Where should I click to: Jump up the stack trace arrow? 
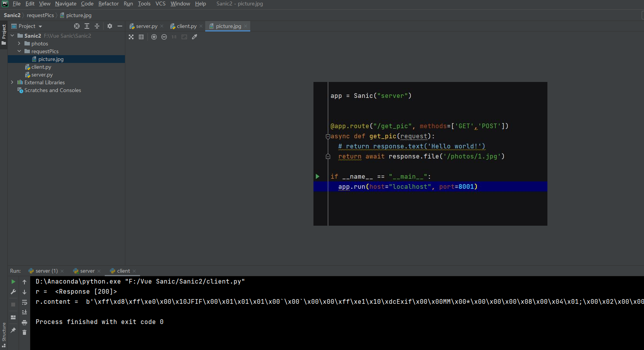pyautogui.click(x=24, y=282)
